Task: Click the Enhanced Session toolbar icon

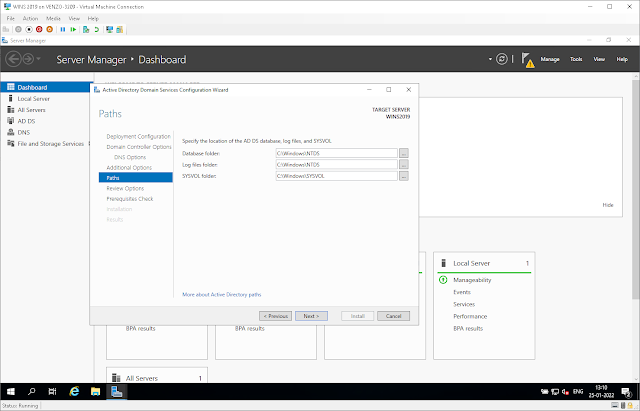Action: [109, 29]
